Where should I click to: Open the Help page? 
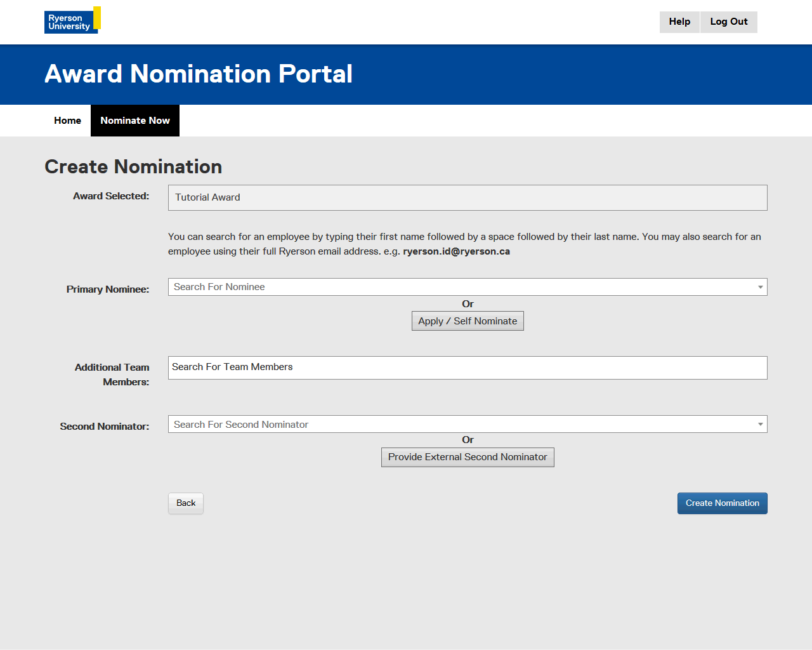(x=679, y=22)
